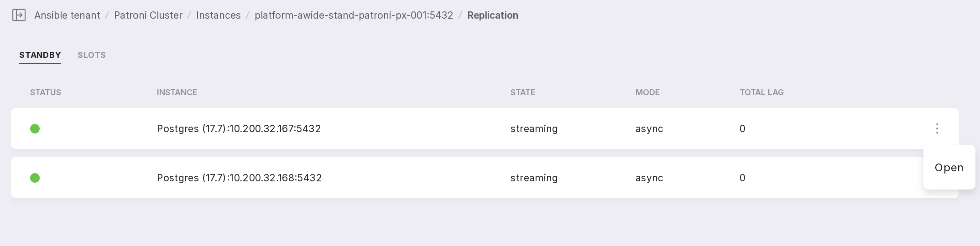Go to Ansible tenant breadcrumb
The height and width of the screenshot is (246, 980).
click(67, 15)
